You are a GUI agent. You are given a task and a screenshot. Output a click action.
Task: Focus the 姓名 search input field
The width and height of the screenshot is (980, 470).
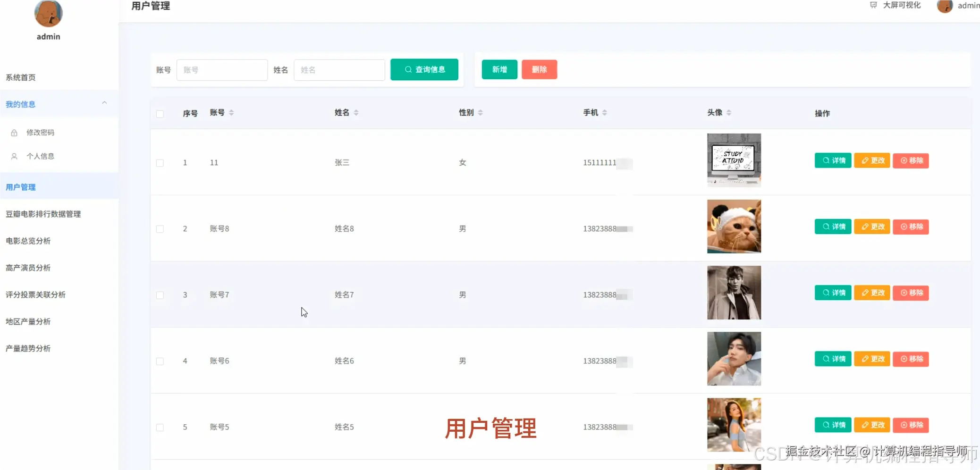[x=339, y=70]
